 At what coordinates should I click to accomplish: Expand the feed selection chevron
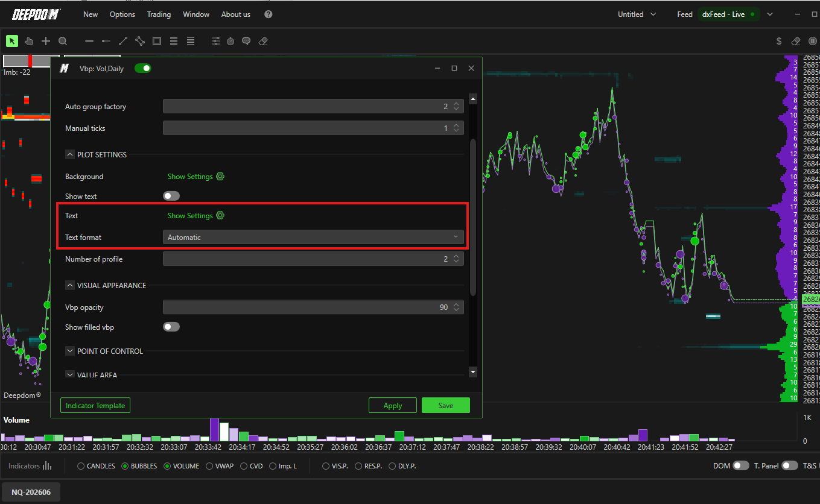click(x=770, y=14)
